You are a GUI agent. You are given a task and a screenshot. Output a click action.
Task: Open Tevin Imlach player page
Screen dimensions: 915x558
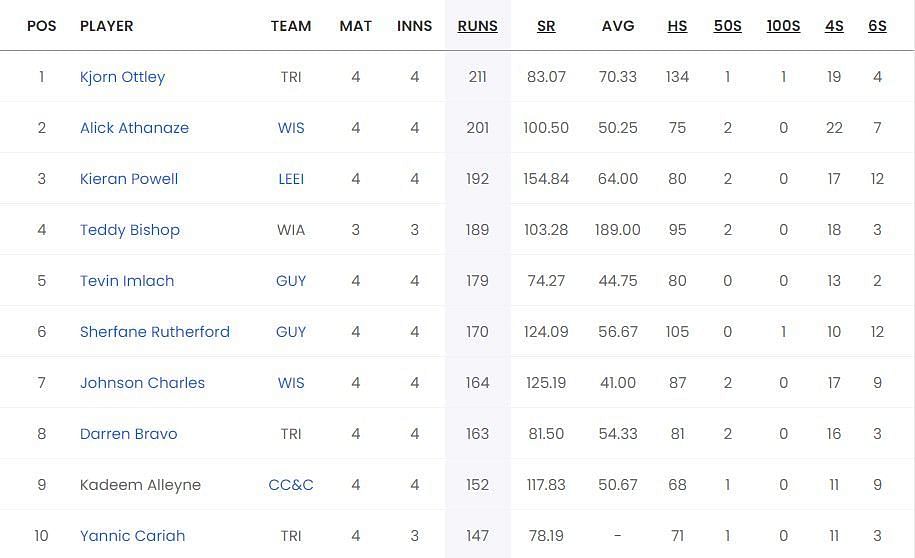pos(127,281)
